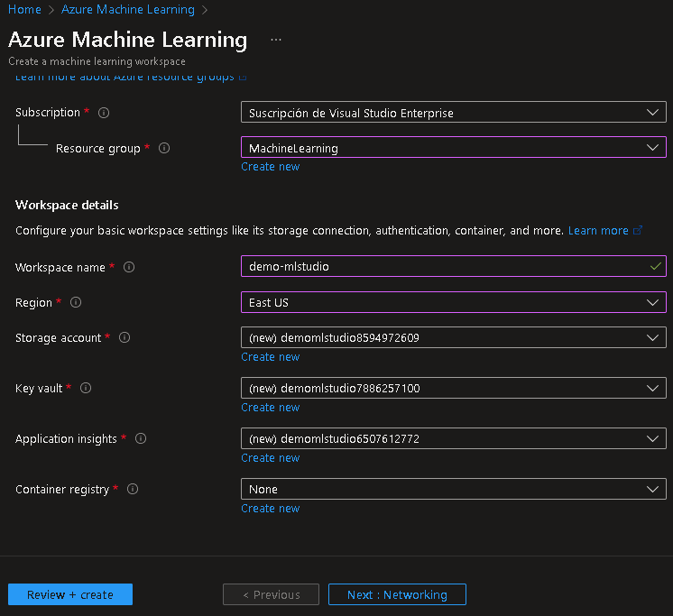This screenshot has width=673, height=616.
Task: Open the ellipsis menu beside Azure Machine Learning title
Action: [276, 40]
